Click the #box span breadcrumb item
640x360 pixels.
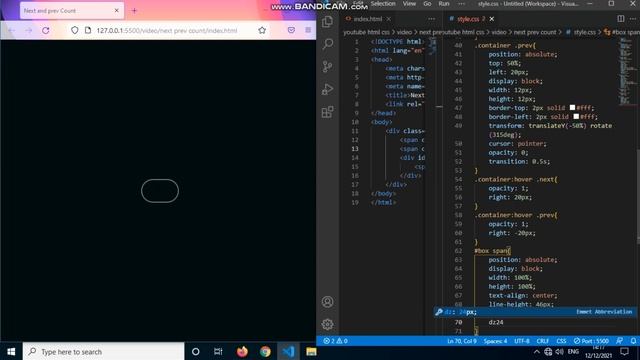[x=625, y=32]
